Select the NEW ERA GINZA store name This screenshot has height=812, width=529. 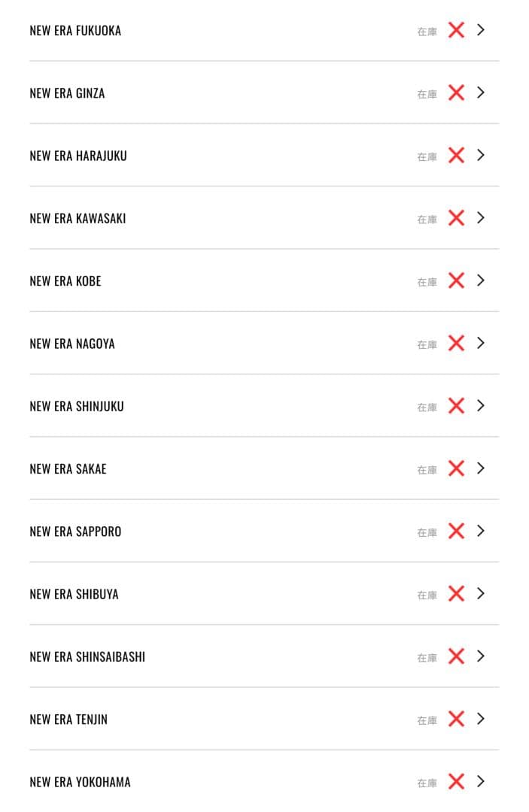(67, 93)
